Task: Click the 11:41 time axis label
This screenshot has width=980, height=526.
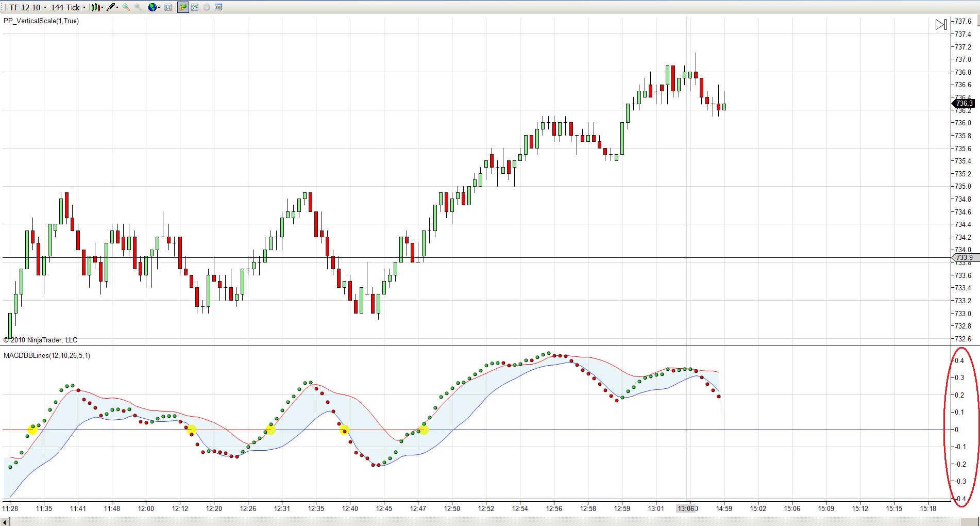Action: (78, 508)
